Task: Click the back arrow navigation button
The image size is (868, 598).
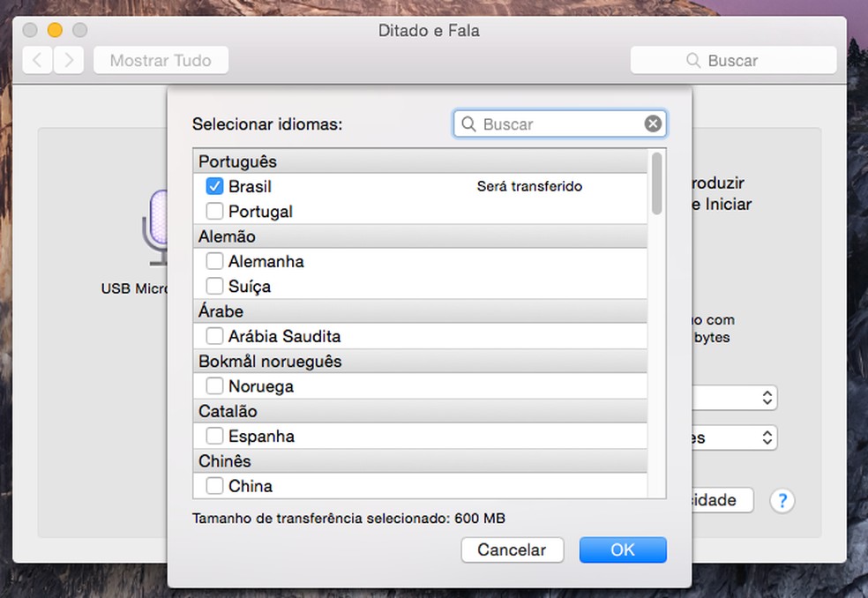Action: pos(37,61)
